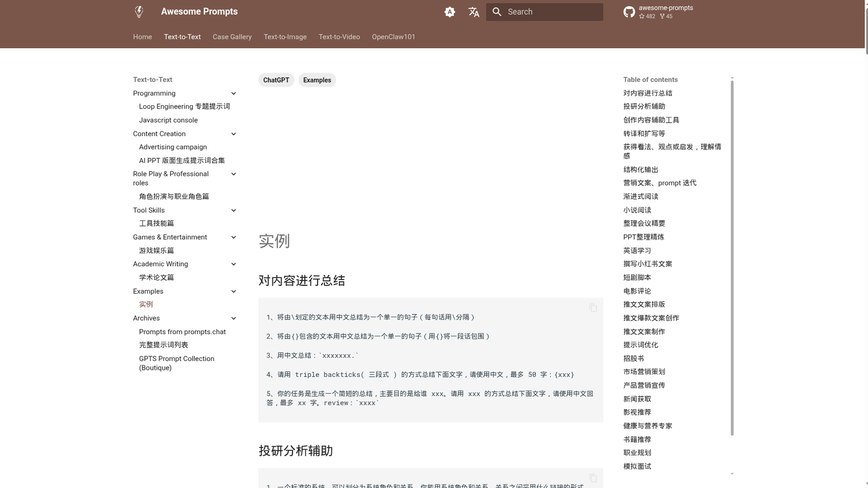Image resolution: width=868 pixels, height=488 pixels.
Task: Collapse the Games & Entertainment chevron
Action: [x=234, y=237]
